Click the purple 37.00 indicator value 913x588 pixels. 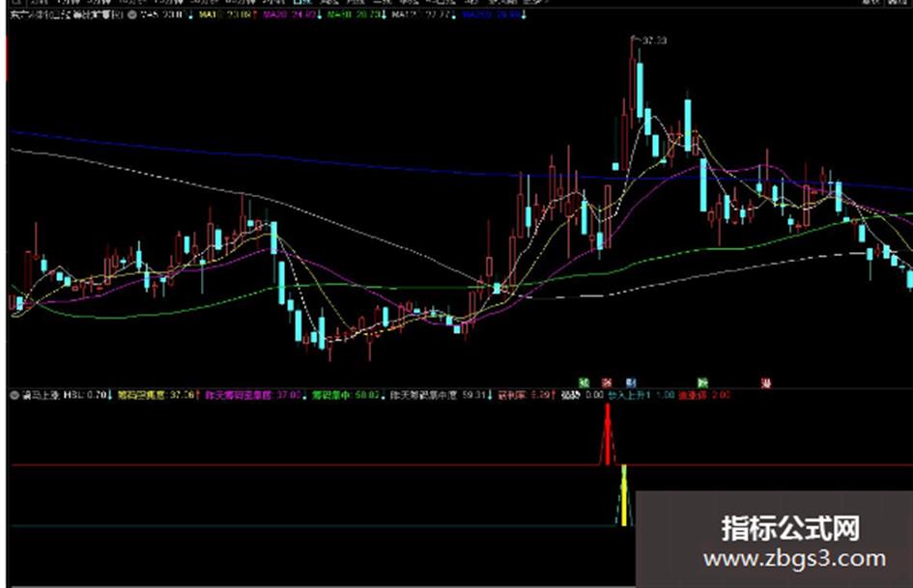point(288,395)
